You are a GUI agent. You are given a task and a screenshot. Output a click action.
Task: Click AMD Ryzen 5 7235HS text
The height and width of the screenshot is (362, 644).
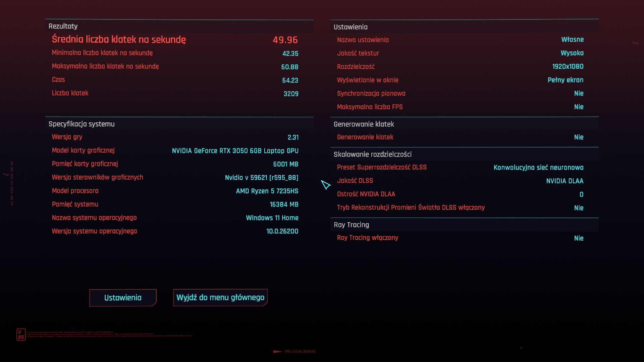pyautogui.click(x=267, y=191)
